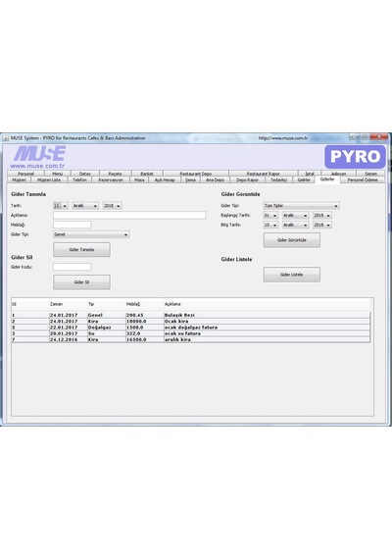This screenshot has width=392, height=559.
Task: Open the Tedarikçi tab
Action: tap(278, 180)
